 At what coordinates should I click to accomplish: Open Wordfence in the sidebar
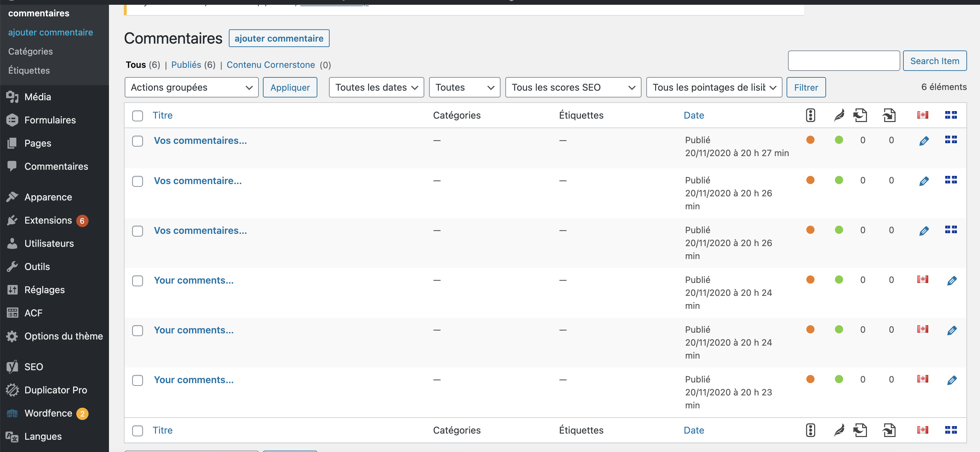48,413
